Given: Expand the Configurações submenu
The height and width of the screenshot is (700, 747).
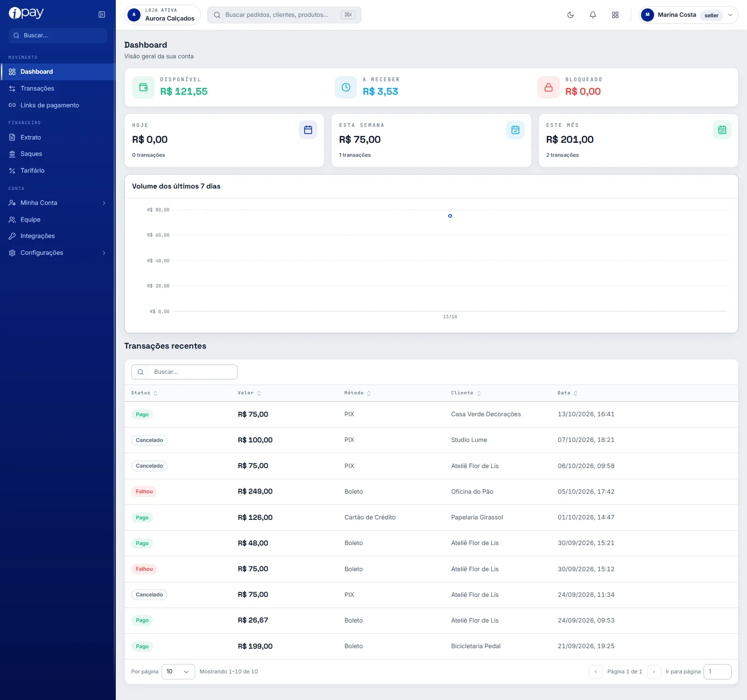Looking at the screenshot, I should point(58,253).
